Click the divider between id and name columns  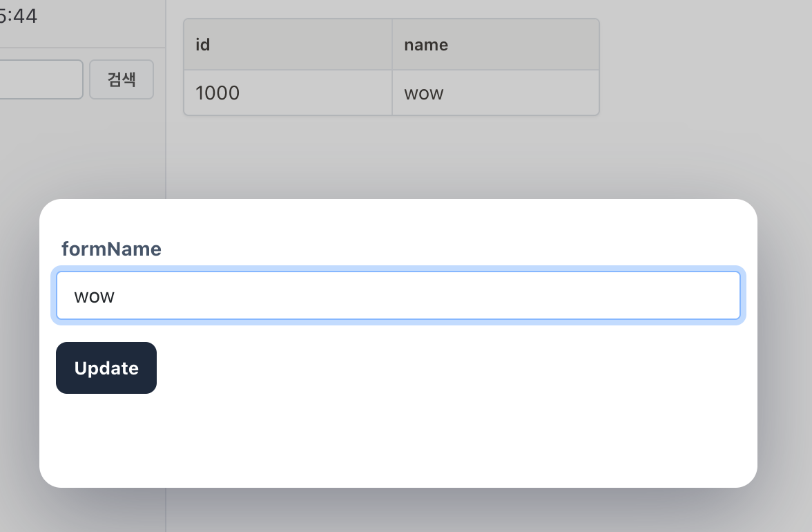tap(392, 67)
